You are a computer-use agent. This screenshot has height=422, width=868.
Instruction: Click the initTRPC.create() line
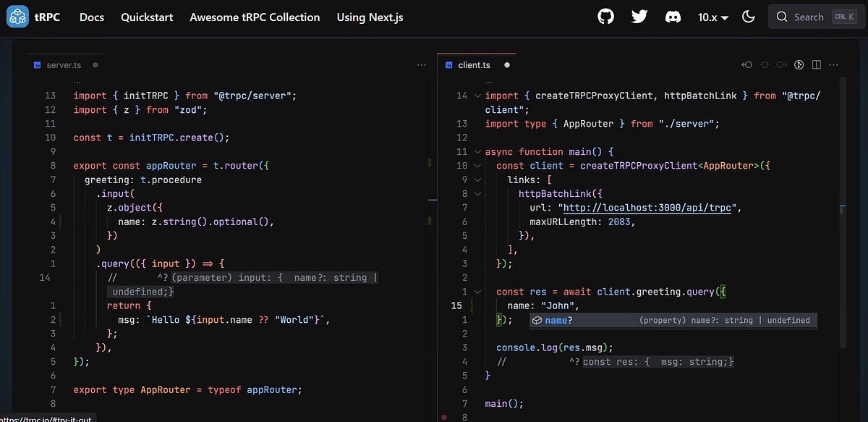151,138
